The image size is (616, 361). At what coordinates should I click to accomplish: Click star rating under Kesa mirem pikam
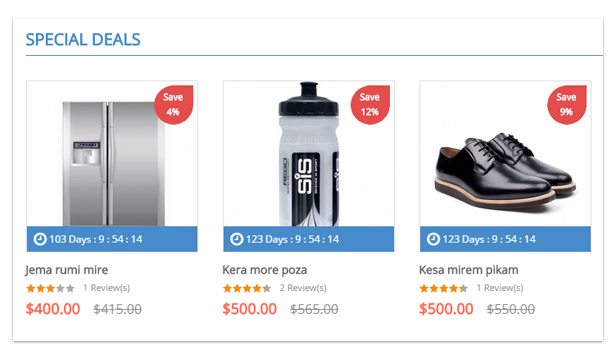click(x=444, y=289)
